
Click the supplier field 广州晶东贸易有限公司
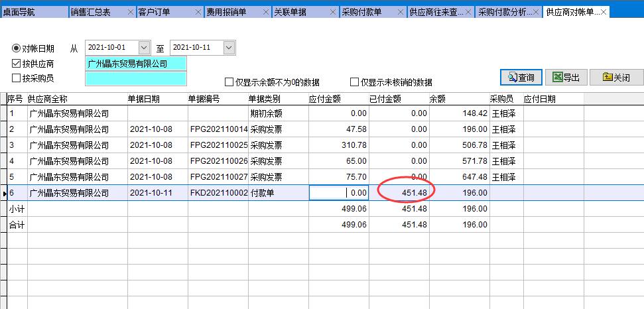pyautogui.click(x=136, y=64)
